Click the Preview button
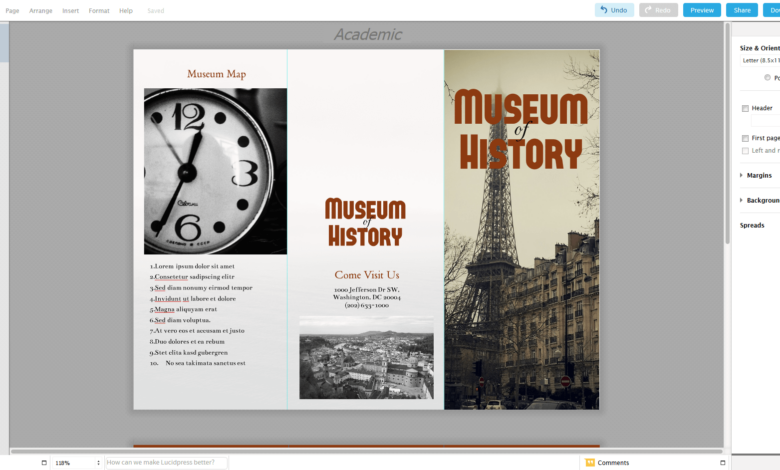 click(701, 10)
